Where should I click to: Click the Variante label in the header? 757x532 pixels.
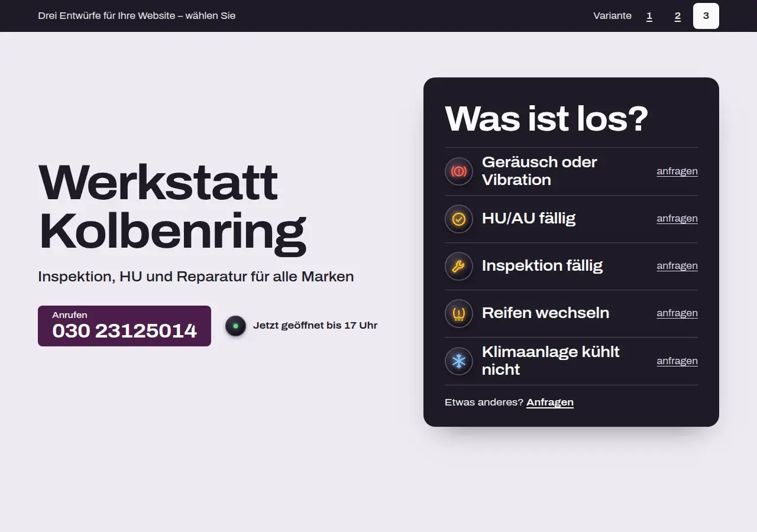point(613,16)
